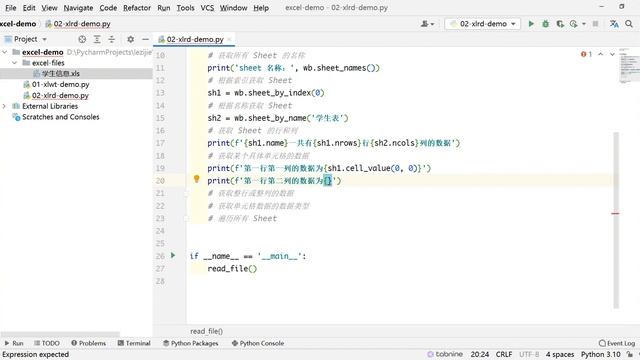Collapse all in Project panel
The image size is (640, 360).
coord(111,39)
